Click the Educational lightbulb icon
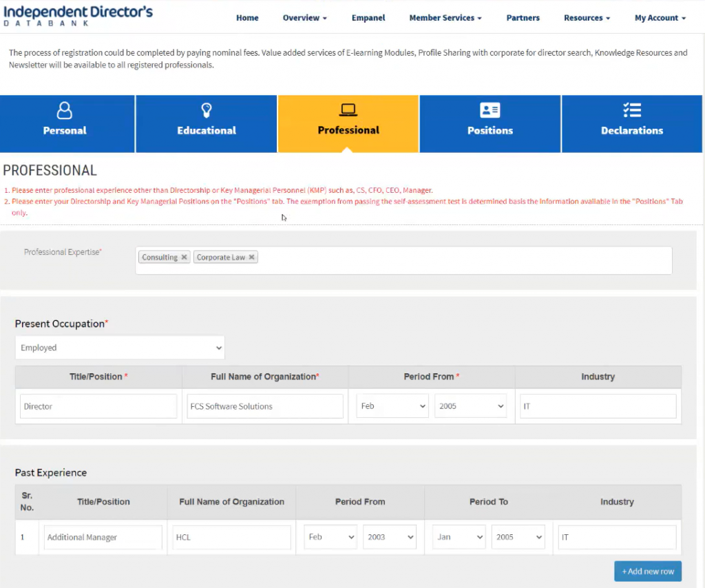Screen dimensions: 705x588 (206, 110)
